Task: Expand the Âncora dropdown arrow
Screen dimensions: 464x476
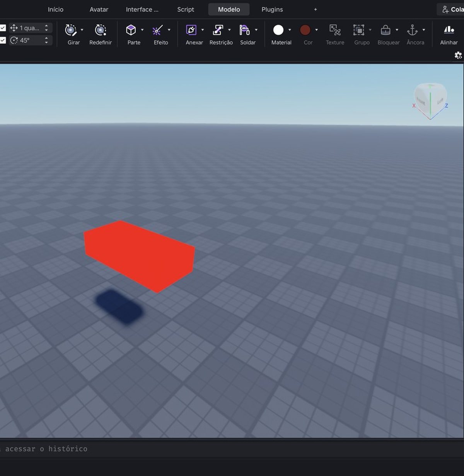Action: [x=424, y=30]
